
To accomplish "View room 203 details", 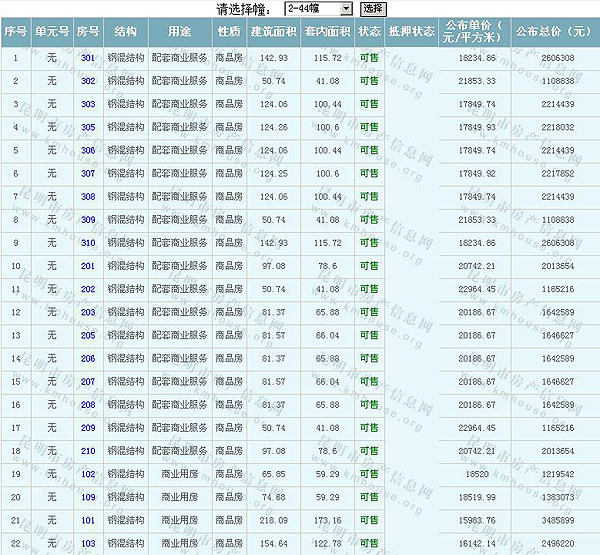I will pos(88,312).
